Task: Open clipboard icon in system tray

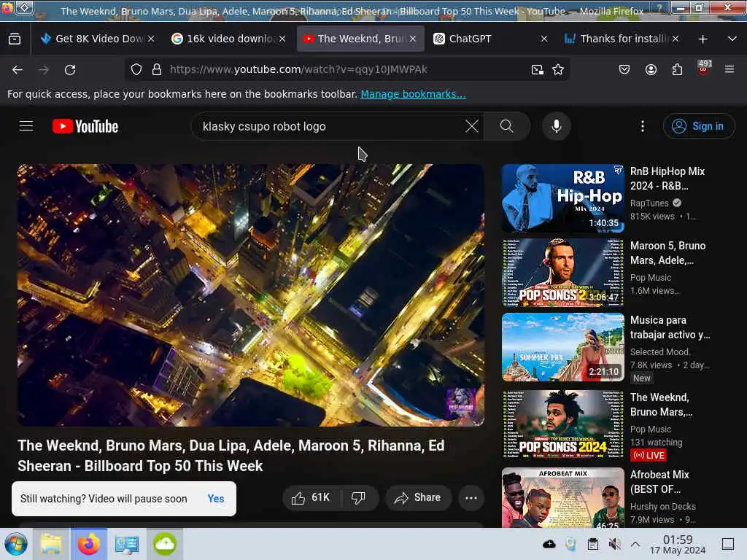Action: pos(592,544)
